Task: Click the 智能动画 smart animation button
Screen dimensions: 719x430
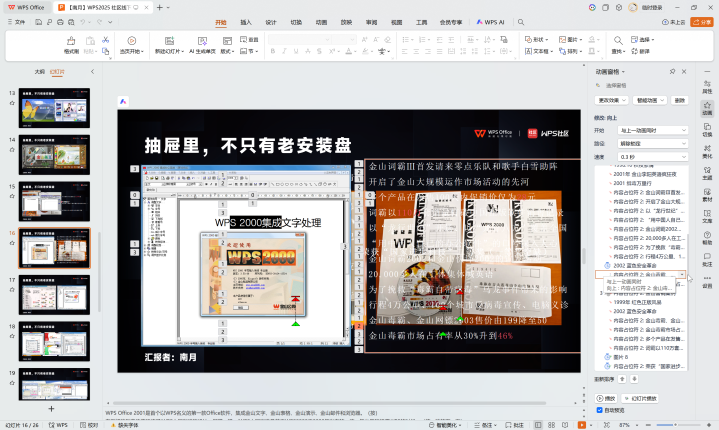Action: 645,100
